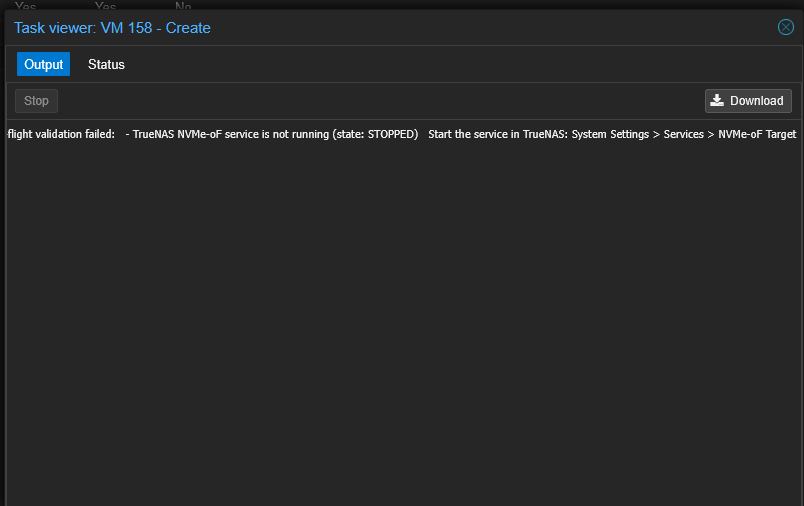The height and width of the screenshot is (506, 804).
Task: Click the 'Task viewer: VM 158 - Create' title
Action: pyautogui.click(x=112, y=28)
